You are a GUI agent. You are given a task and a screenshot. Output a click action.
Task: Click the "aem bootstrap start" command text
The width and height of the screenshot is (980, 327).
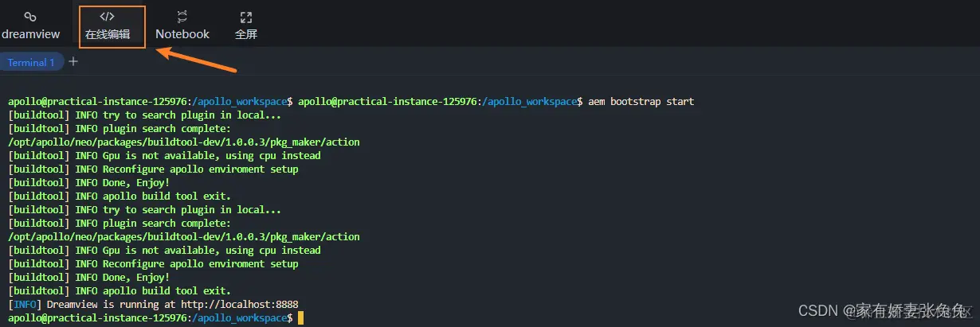[641, 102]
